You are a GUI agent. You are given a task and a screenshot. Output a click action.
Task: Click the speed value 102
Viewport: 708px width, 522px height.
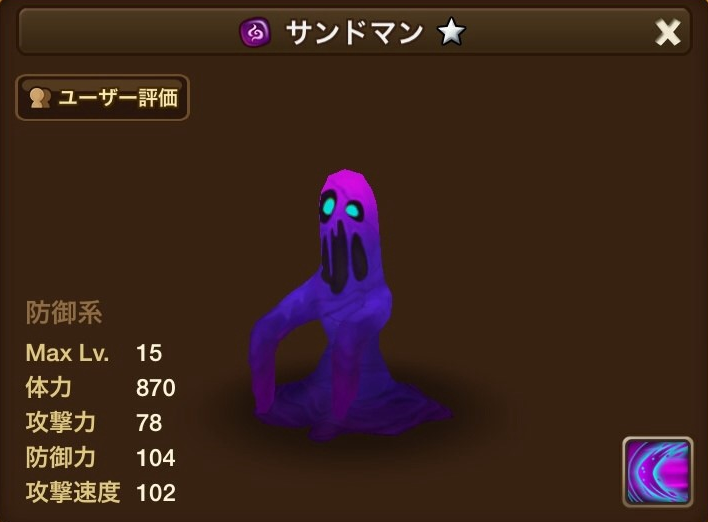point(156,492)
